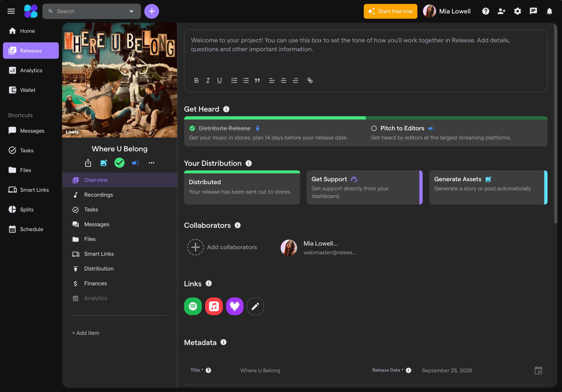The image size is (562, 392).
Task: Insert a link in the editor
Action: [x=310, y=80]
